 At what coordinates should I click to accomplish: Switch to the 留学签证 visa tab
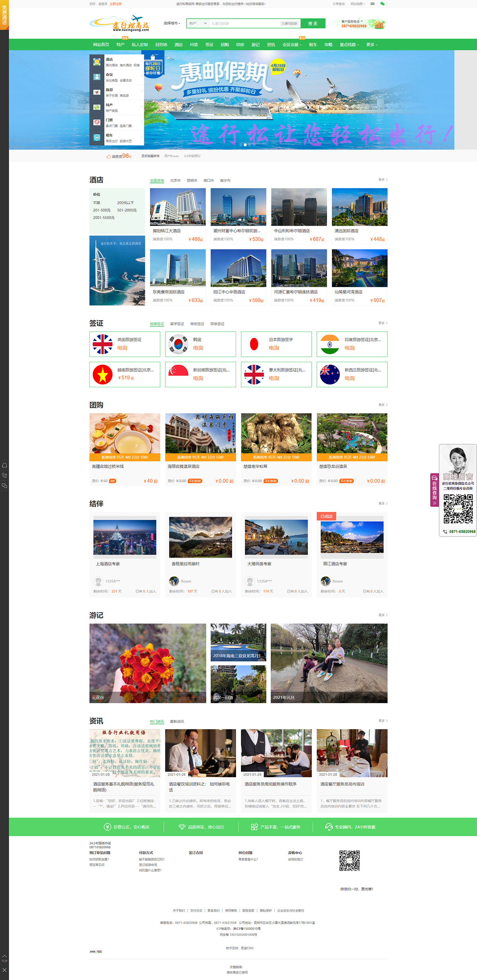tap(177, 324)
